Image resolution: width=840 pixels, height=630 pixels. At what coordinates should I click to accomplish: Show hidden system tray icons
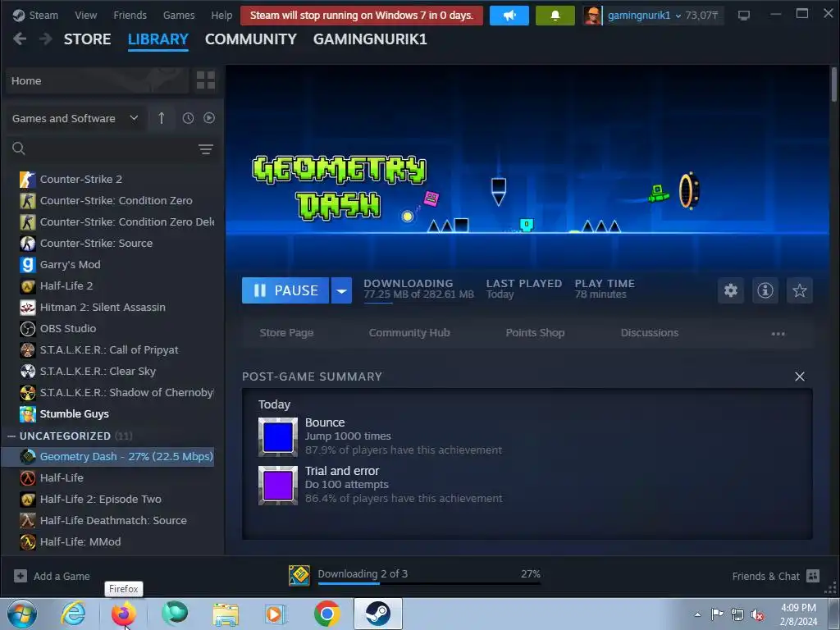click(697, 614)
